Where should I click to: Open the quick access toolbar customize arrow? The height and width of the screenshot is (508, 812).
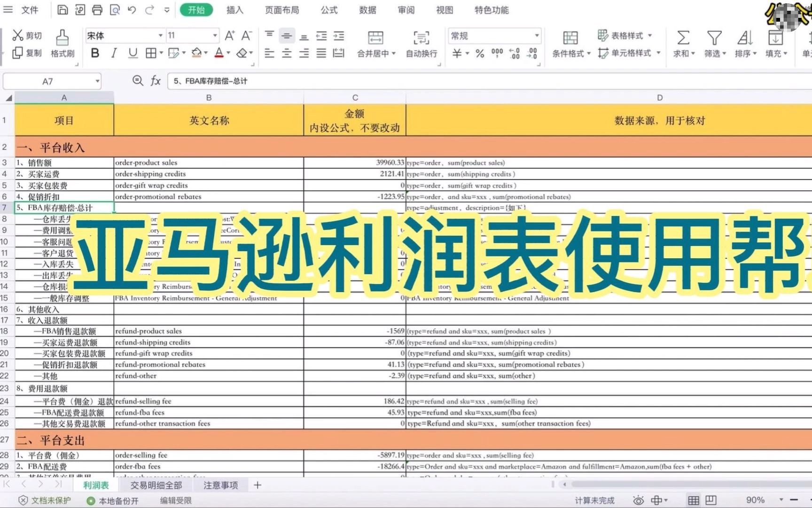[x=167, y=9]
